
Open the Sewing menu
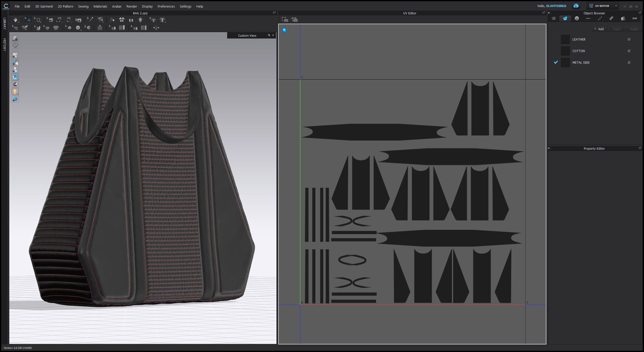tap(83, 6)
